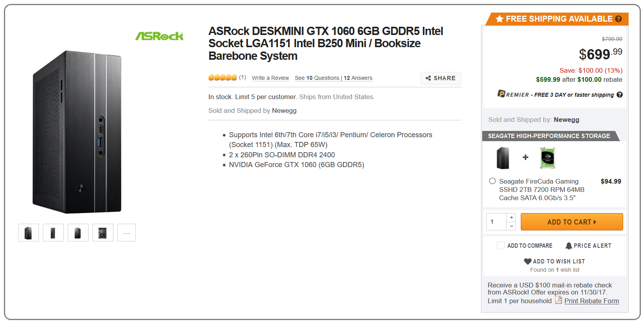Click the FREE 3 DAY or faster shipping text
This screenshot has height=324, width=644.
click(x=574, y=95)
